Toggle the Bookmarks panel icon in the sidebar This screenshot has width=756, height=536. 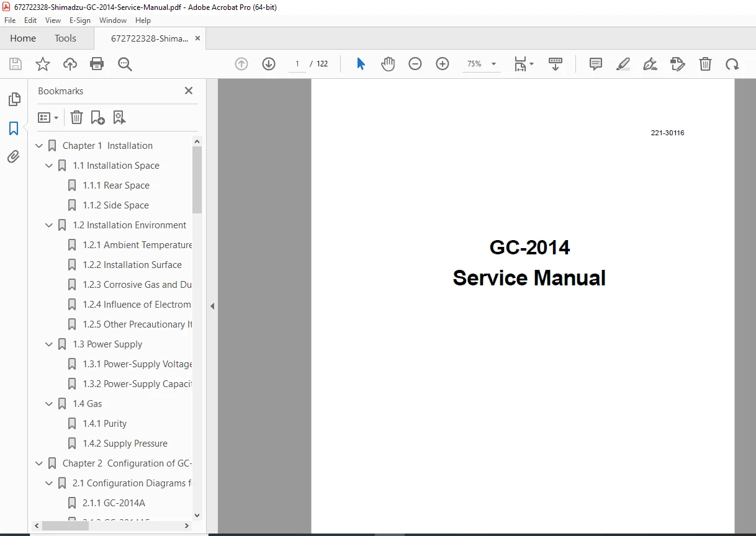coord(14,128)
